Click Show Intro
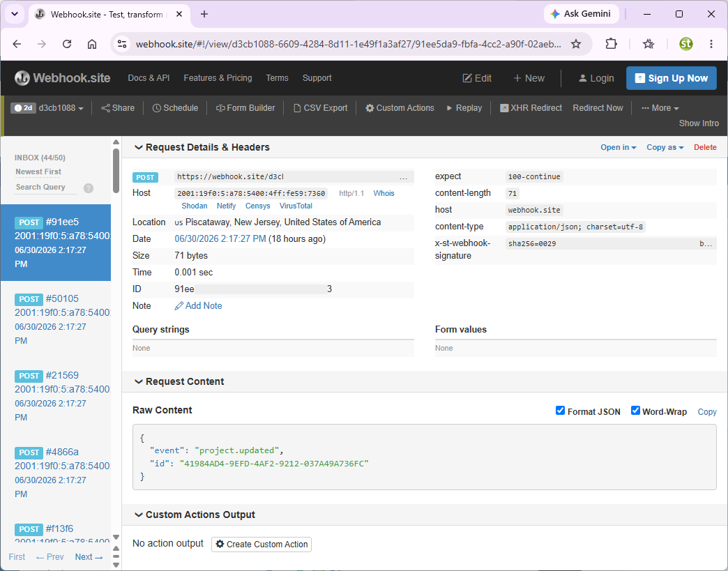This screenshot has width=728, height=571. tap(699, 123)
